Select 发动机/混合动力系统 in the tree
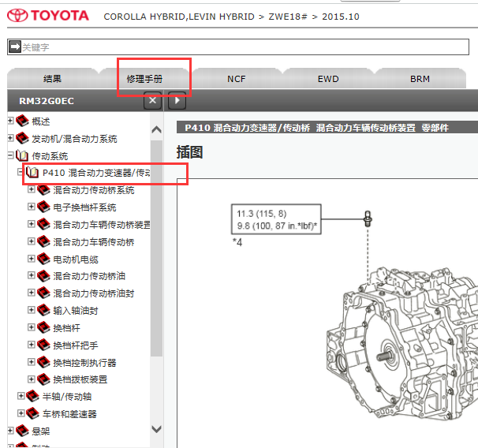 pyautogui.click(x=74, y=139)
